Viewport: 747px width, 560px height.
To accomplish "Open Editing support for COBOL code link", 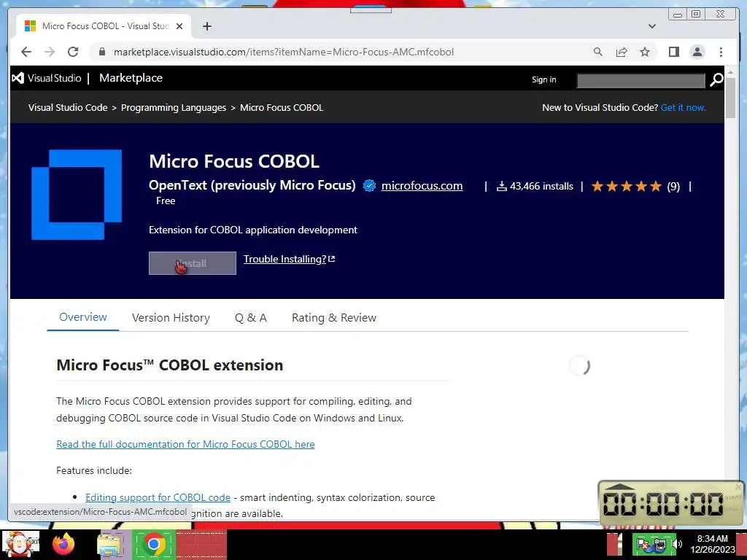I will [158, 497].
